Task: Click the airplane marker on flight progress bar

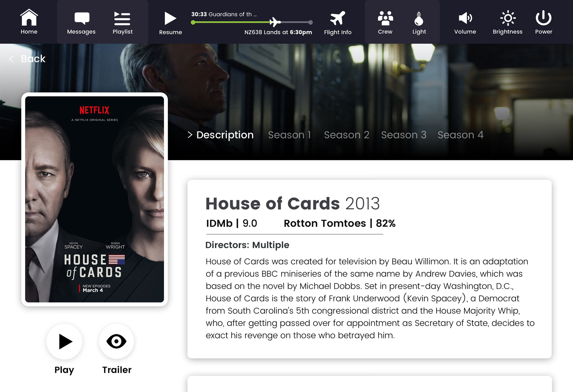Action: tap(275, 22)
